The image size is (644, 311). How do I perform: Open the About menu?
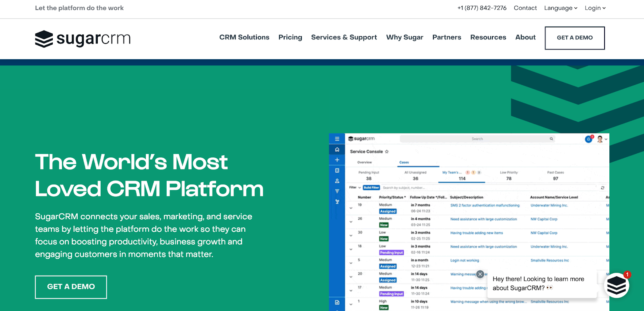click(x=526, y=37)
